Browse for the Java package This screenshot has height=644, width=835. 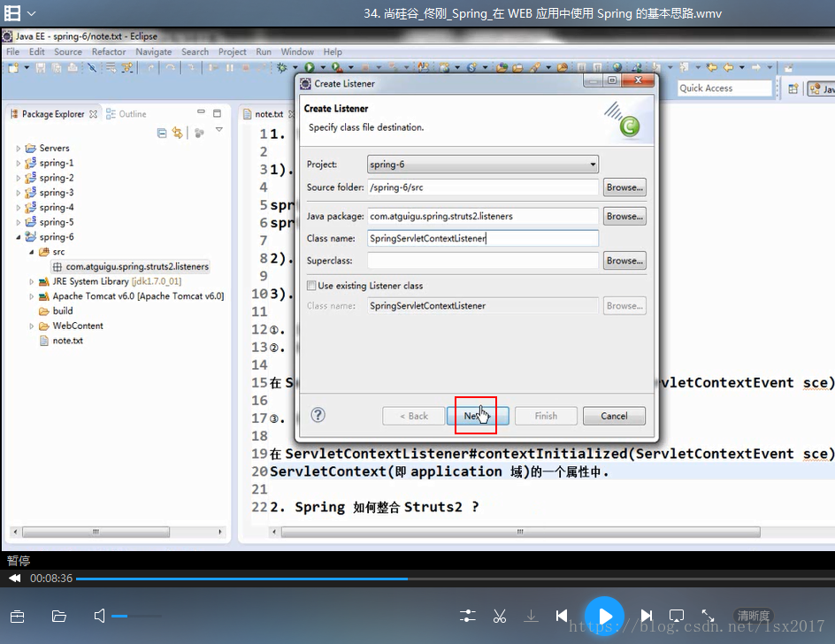pos(624,216)
